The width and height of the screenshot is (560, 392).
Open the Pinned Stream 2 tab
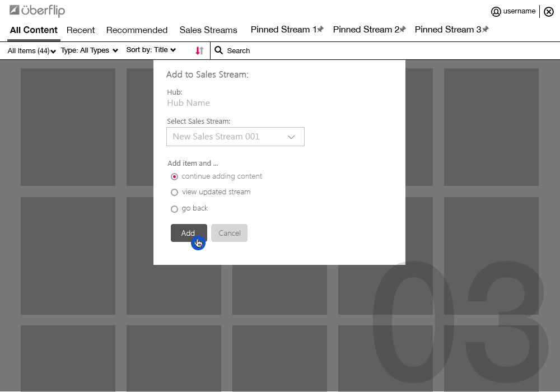(366, 29)
